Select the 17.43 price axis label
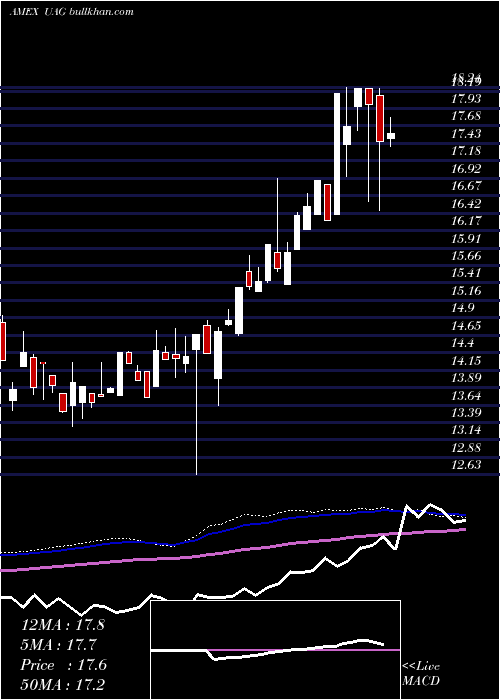This screenshot has width=500, height=700. [x=466, y=134]
